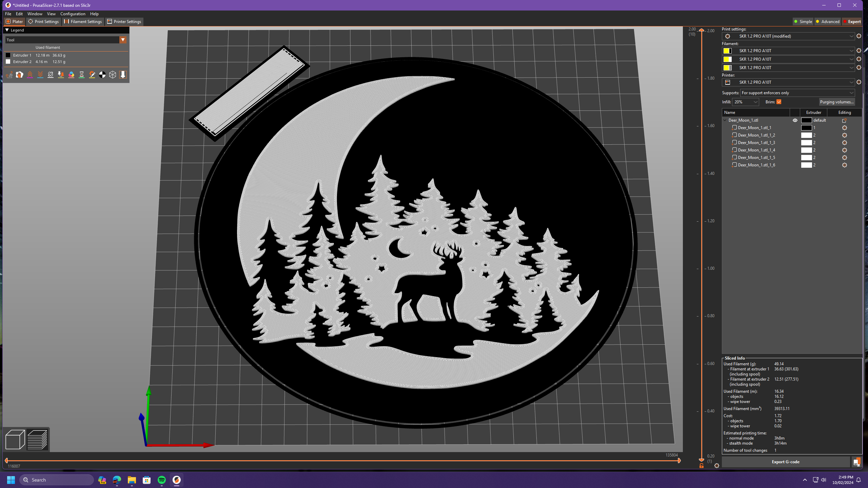Click extruder color swatch for Deer_Moon_1.stl_1_2
The image size is (868, 488).
[x=806, y=135]
